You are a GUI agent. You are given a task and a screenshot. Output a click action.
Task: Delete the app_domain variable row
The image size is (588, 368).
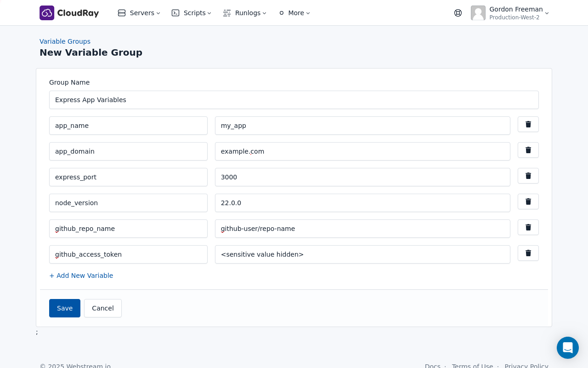528,150
